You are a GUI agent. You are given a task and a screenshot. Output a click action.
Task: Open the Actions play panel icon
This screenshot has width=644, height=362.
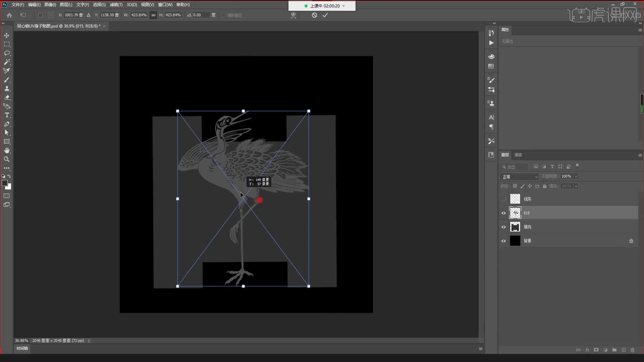491,43
